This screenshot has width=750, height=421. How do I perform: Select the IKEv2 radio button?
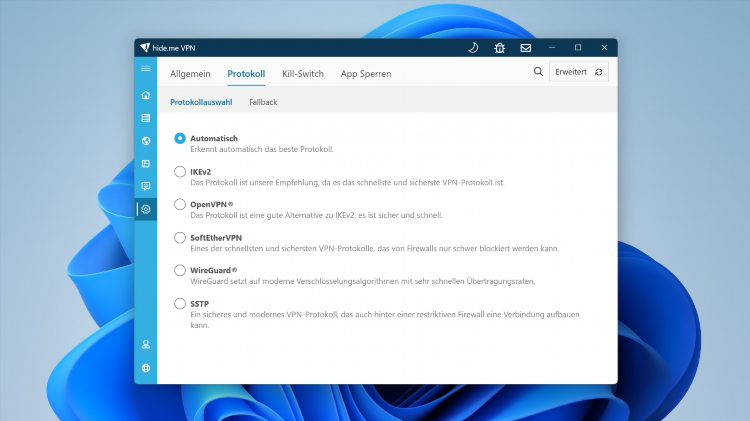click(x=180, y=171)
